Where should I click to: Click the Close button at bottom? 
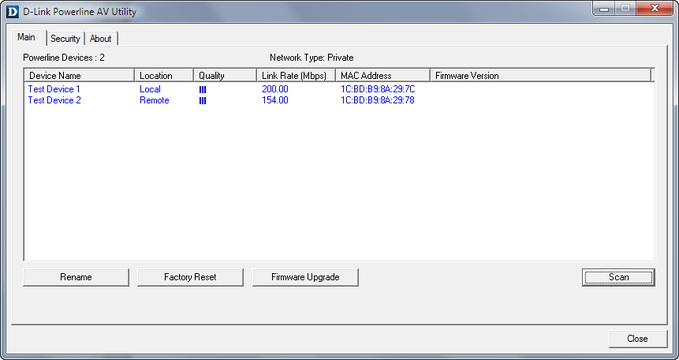637,339
